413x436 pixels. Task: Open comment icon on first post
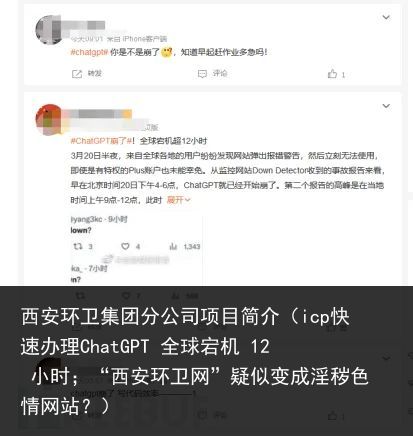202,74
